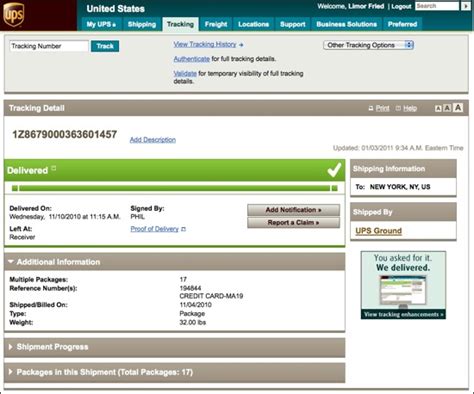Open the Other Tracking Options dropdown
Image resolution: width=474 pixels, height=394 pixels.
pos(368,45)
